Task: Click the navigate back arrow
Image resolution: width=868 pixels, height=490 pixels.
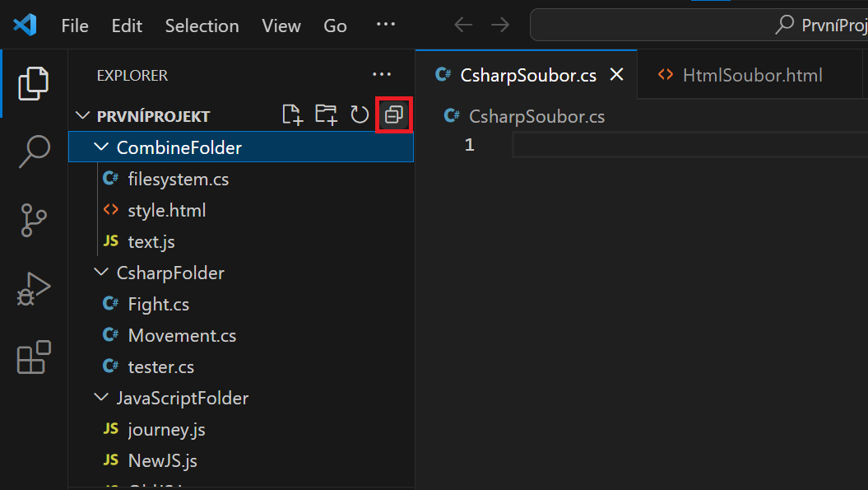Action: click(x=462, y=25)
